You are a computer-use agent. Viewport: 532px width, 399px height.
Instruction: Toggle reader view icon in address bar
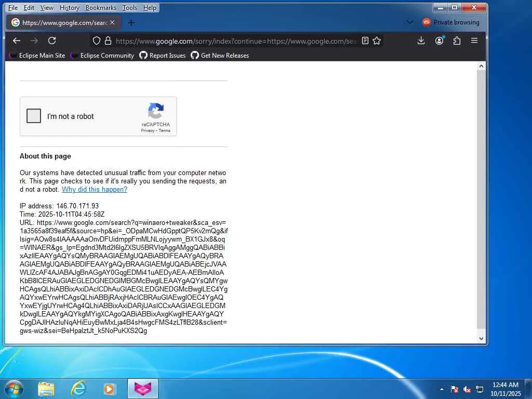pos(365,41)
